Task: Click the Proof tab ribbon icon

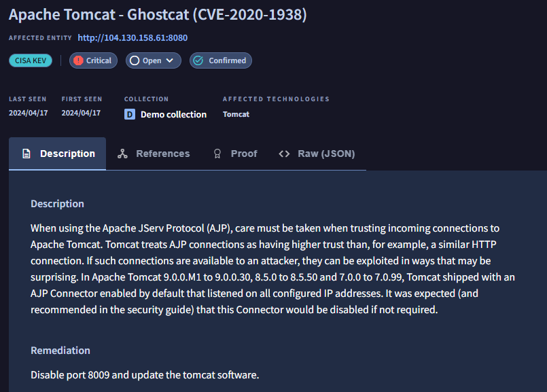Action: (217, 154)
